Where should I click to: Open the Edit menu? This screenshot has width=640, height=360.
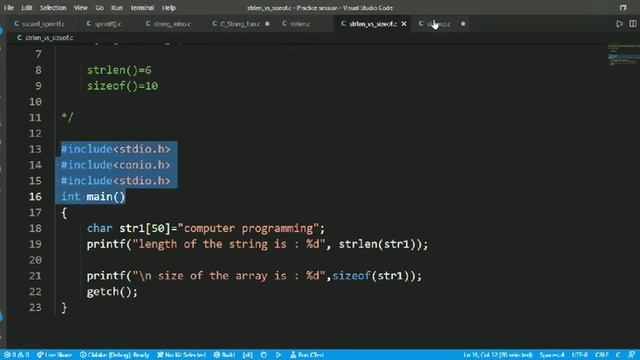27,8
